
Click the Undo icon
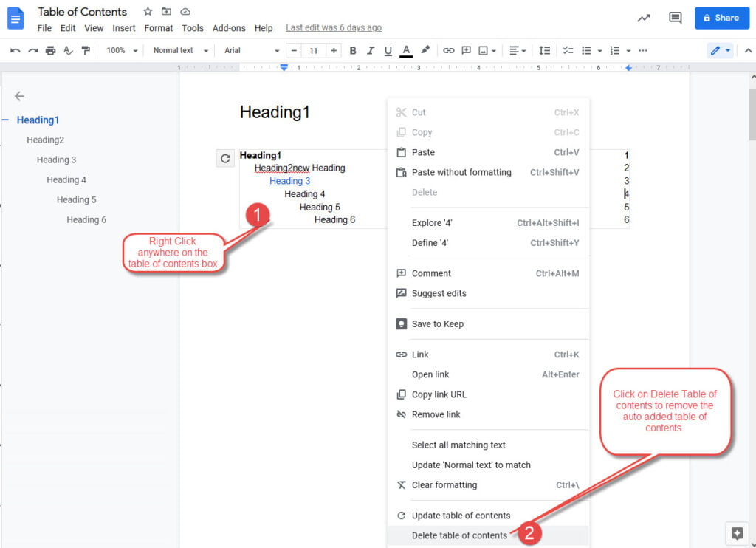pos(15,50)
